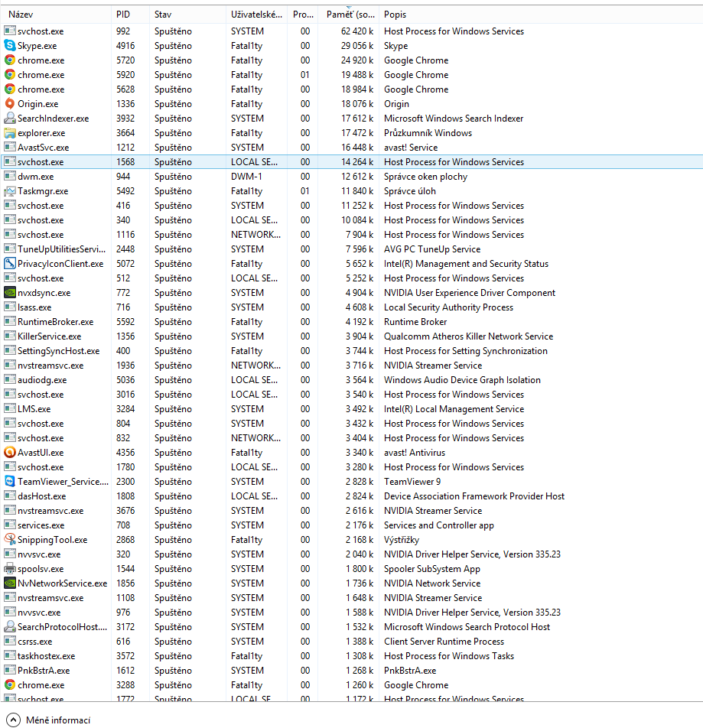Click the SearchIndexer.exe icon

pyautogui.click(x=10, y=118)
